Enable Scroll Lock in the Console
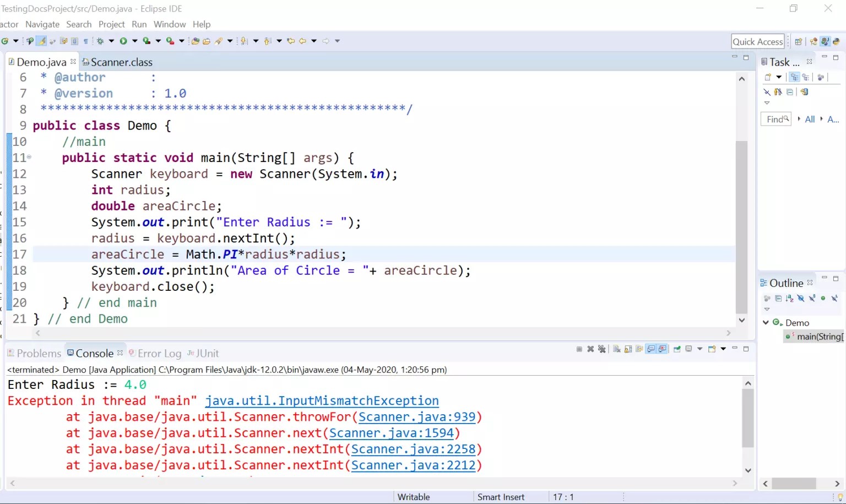 pos(627,349)
